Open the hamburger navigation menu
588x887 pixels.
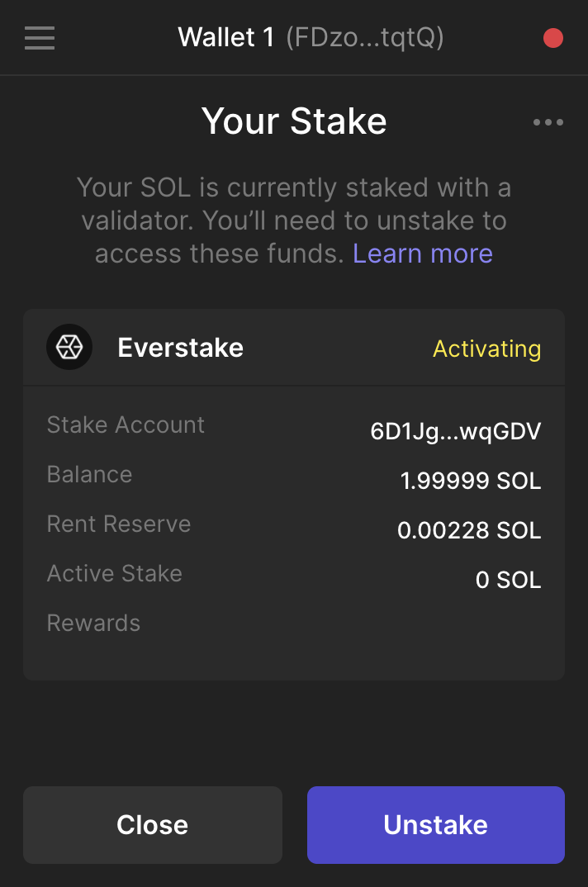click(39, 37)
